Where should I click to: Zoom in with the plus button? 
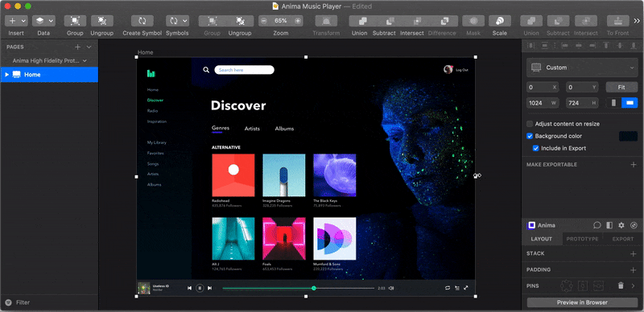(x=298, y=21)
